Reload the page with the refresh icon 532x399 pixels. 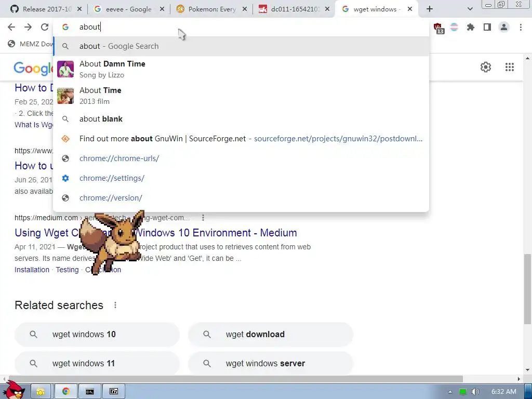45,27
